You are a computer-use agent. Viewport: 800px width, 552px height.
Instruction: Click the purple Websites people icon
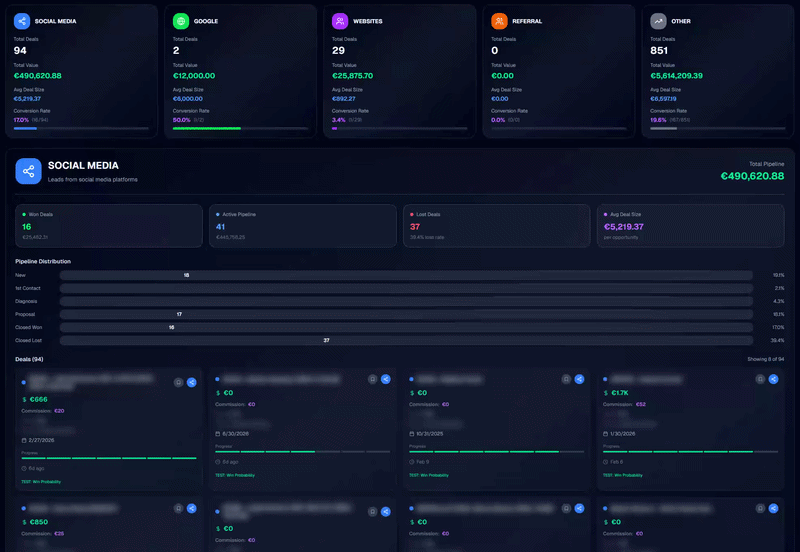pyautogui.click(x=340, y=21)
